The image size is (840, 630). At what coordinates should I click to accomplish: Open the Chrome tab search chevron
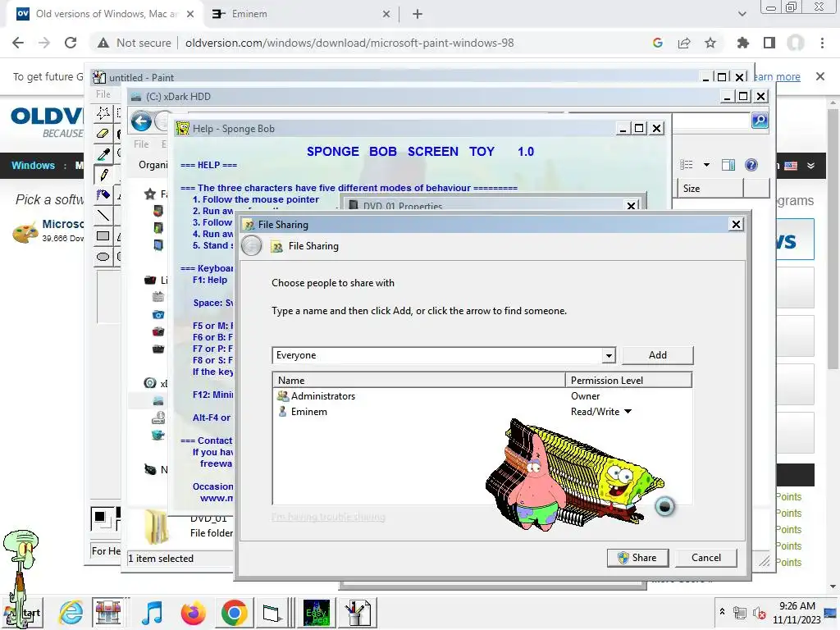[742, 15]
